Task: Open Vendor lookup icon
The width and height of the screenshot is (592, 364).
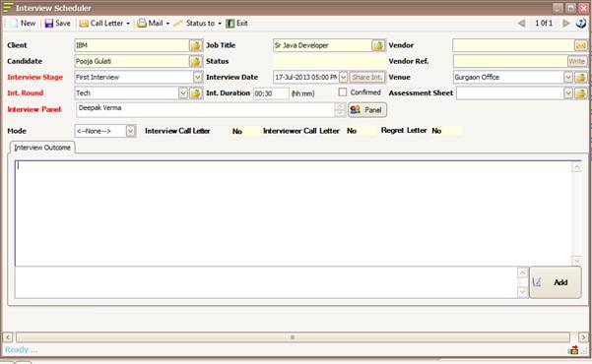Action: point(581,45)
